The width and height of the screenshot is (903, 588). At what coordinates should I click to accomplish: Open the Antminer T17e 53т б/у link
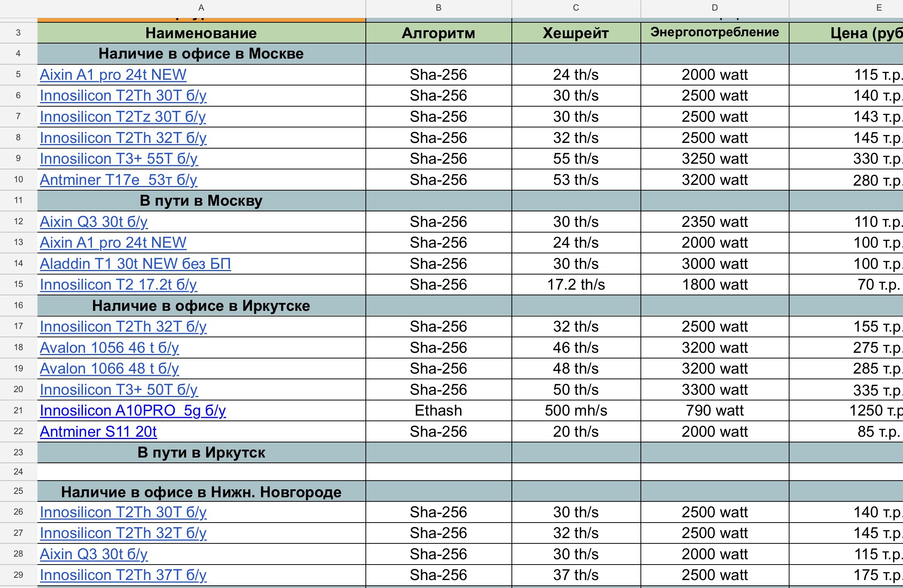[x=118, y=180]
